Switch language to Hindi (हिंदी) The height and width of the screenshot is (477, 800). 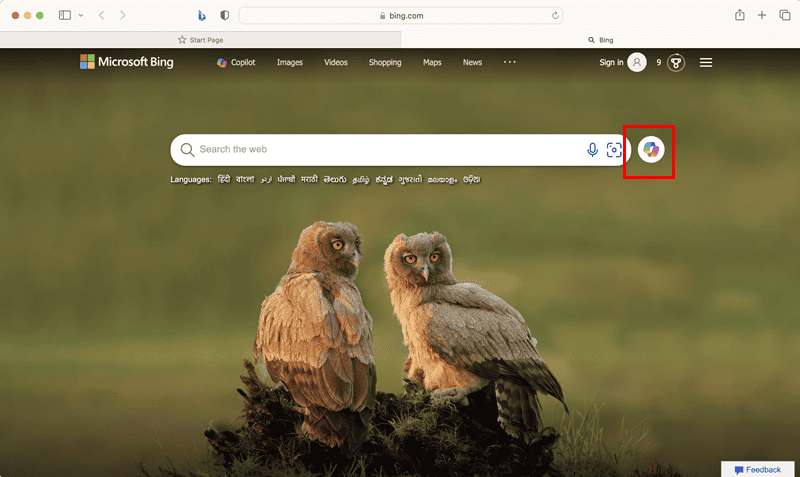click(224, 179)
